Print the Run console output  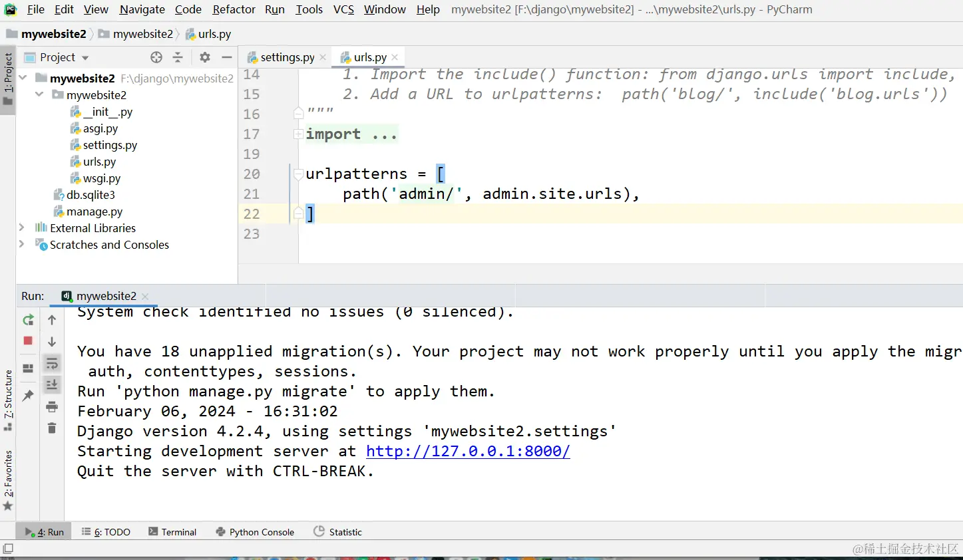pyautogui.click(x=52, y=406)
